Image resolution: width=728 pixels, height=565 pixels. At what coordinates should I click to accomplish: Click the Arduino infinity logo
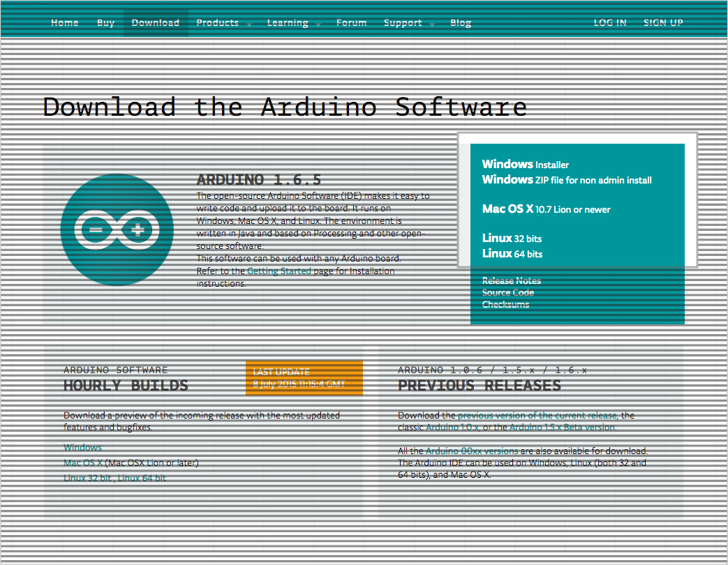117,229
